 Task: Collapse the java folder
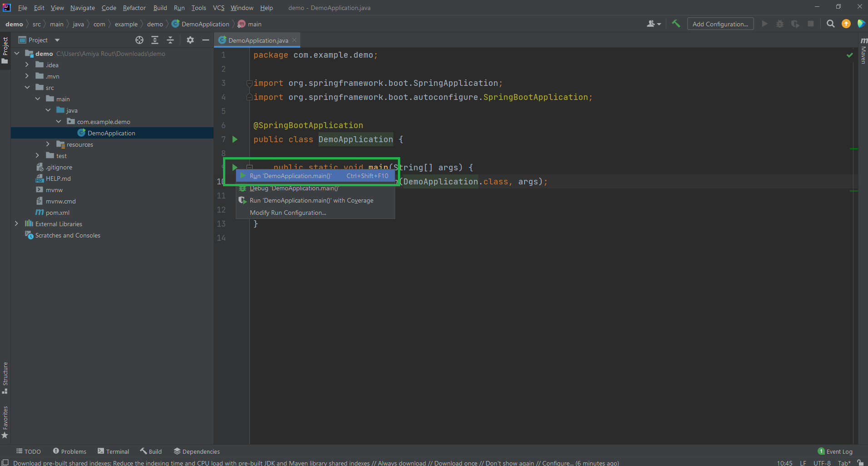click(48, 110)
